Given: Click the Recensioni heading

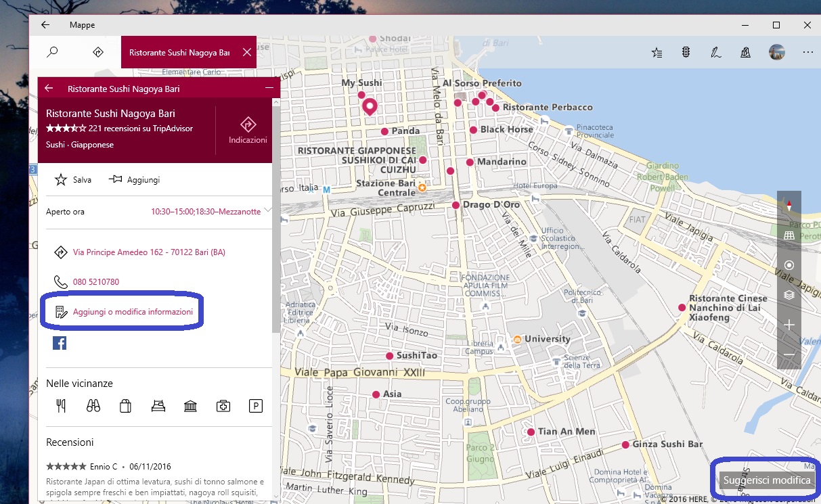Looking at the screenshot, I should coord(70,442).
